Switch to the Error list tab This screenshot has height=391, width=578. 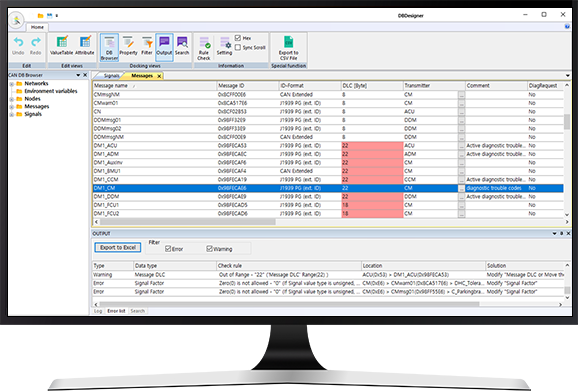(x=116, y=311)
